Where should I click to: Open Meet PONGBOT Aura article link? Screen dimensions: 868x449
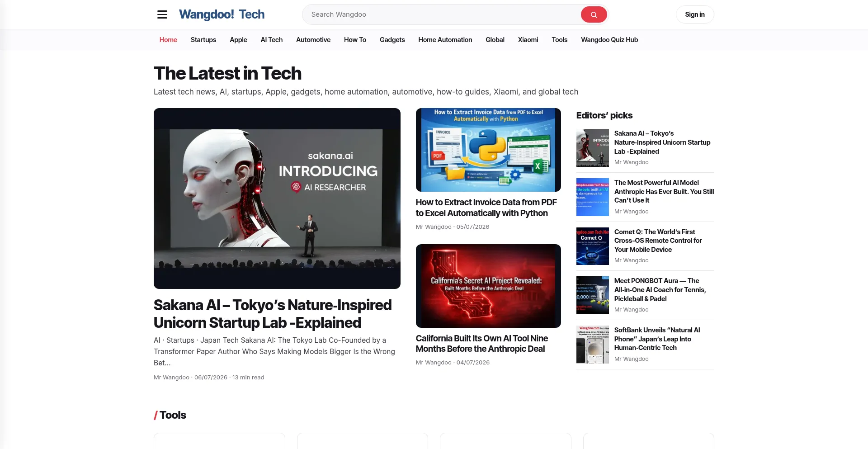tap(660, 290)
